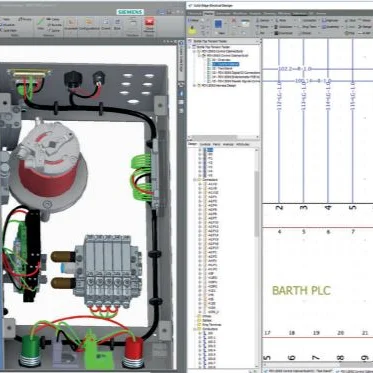Click the BARTH PLC label in schematic
This screenshot has height=373, width=373.
(301, 290)
